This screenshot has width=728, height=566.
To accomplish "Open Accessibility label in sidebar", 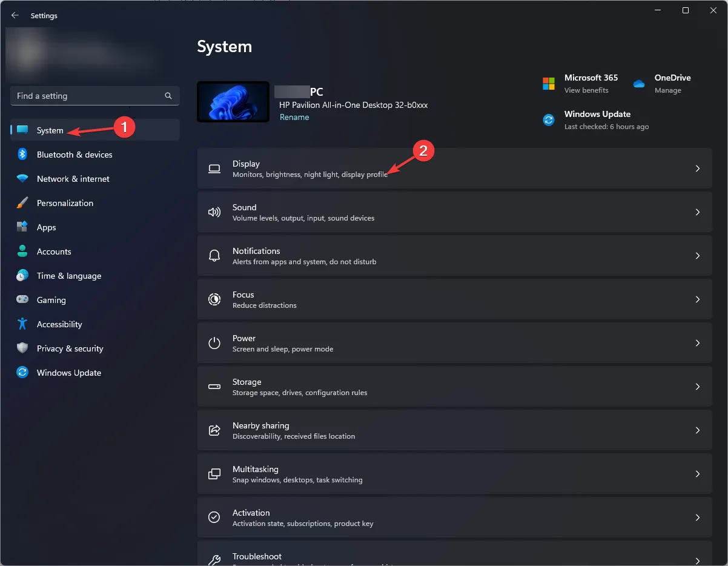I will click(x=59, y=324).
